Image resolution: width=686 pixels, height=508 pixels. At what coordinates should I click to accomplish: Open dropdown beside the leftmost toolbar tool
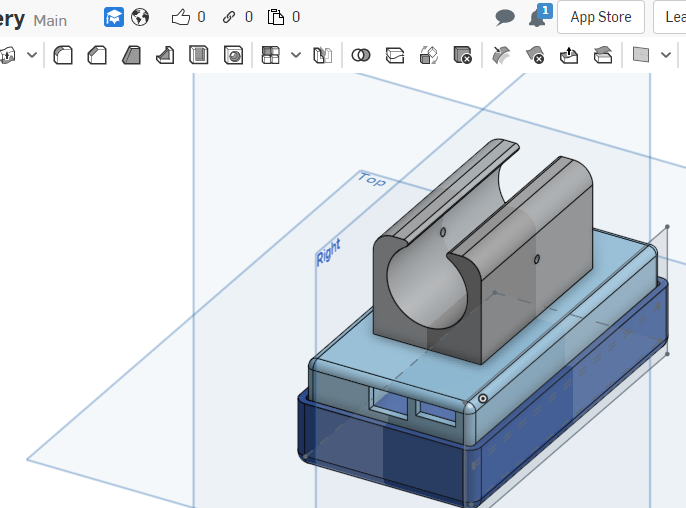32,55
